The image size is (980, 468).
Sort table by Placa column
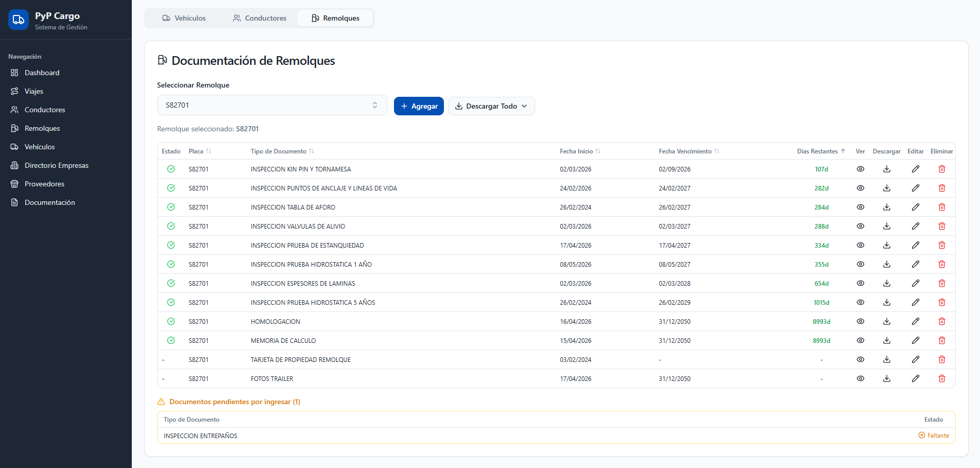click(x=200, y=151)
